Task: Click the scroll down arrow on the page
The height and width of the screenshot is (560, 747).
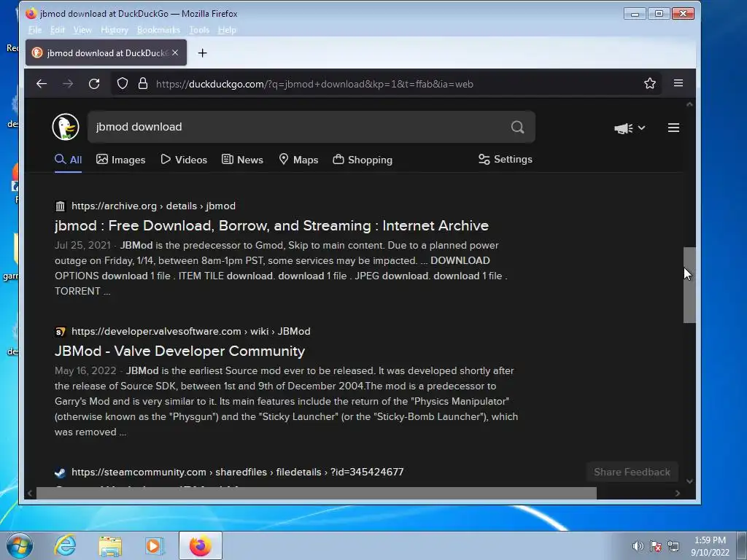Action: 689,481
